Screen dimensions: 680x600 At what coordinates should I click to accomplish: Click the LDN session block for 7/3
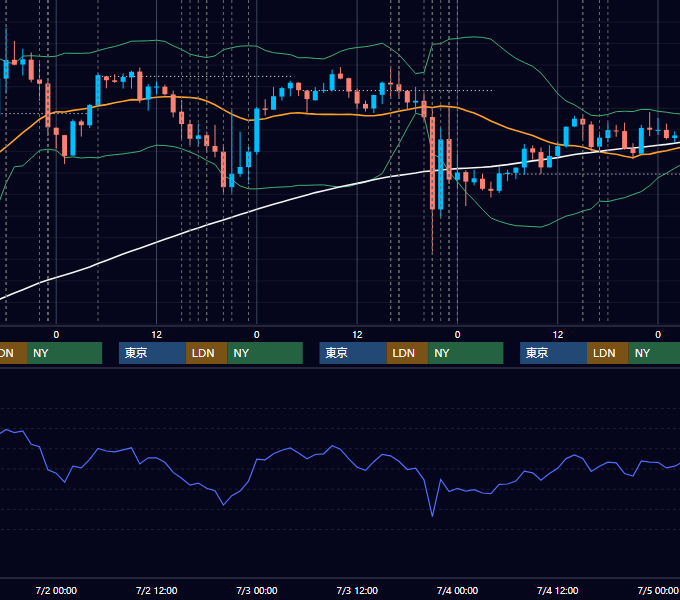coord(407,353)
